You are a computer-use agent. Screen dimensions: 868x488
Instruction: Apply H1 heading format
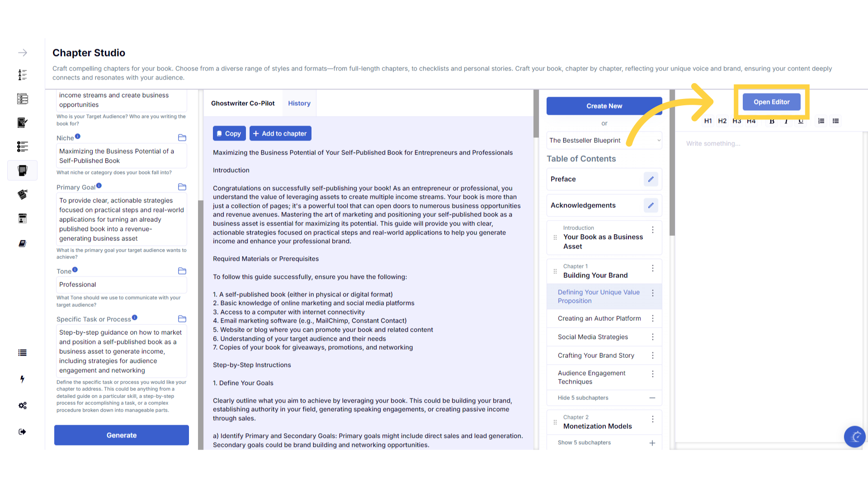(x=708, y=121)
